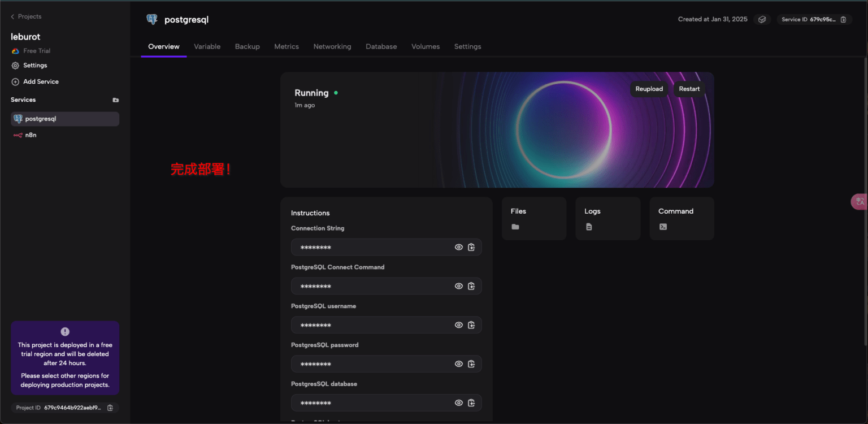The image size is (868, 424).
Task: Select the n8n service in sidebar
Action: 65,135
